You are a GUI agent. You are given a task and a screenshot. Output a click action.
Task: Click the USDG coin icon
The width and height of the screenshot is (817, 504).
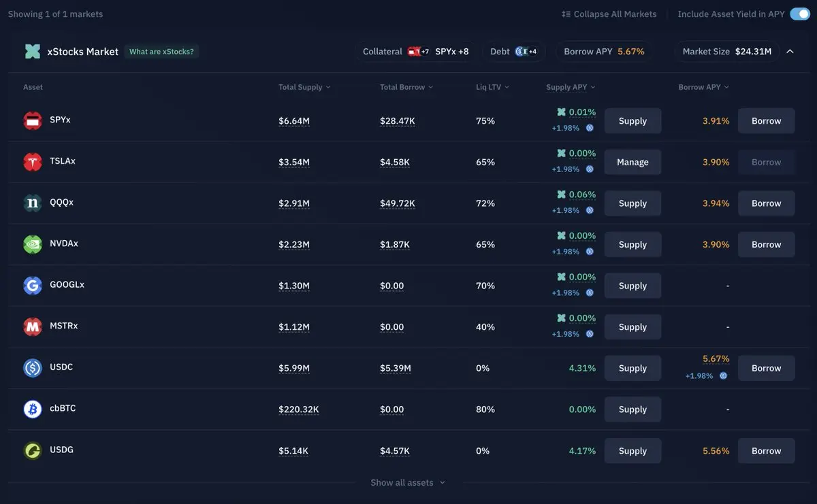point(33,450)
